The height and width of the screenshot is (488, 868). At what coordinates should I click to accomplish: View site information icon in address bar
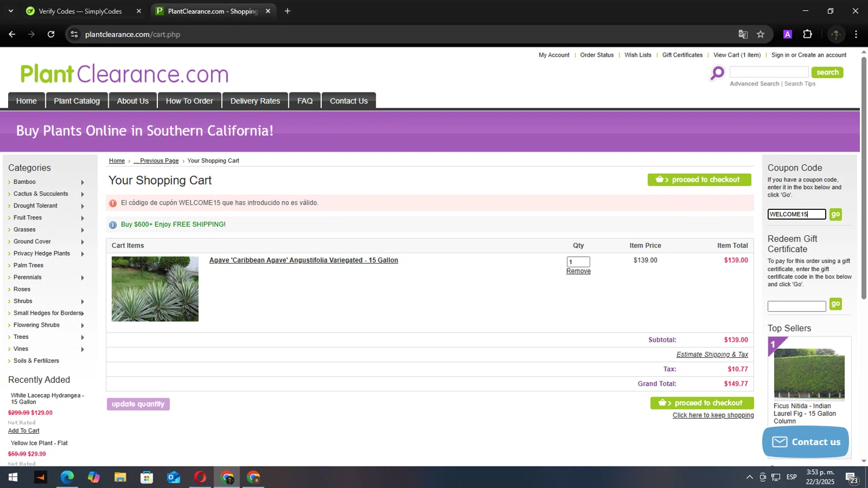pyautogui.click(x=74, y=34)
